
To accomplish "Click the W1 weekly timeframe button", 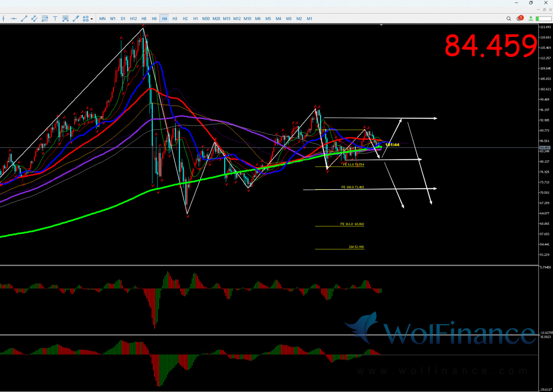I will tap(113, 19).
